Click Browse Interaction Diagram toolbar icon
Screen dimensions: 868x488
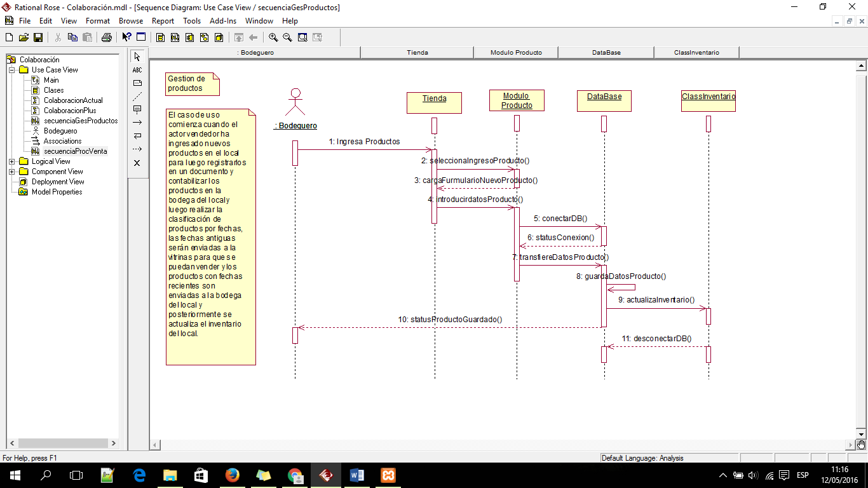pyautogui.click(x=175, y=37)
